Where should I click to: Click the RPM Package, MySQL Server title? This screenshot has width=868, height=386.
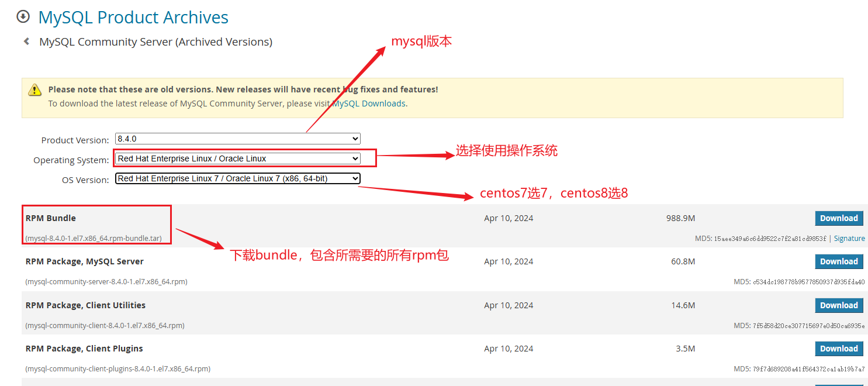(85, 261)
